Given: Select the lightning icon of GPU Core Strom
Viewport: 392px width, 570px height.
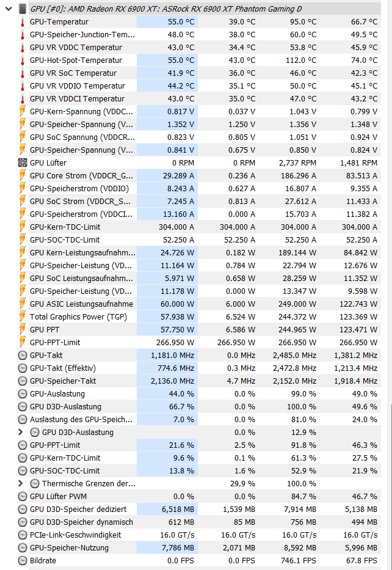Looking at the screenshot, I should pyautogui.click(x=23, y=175).
